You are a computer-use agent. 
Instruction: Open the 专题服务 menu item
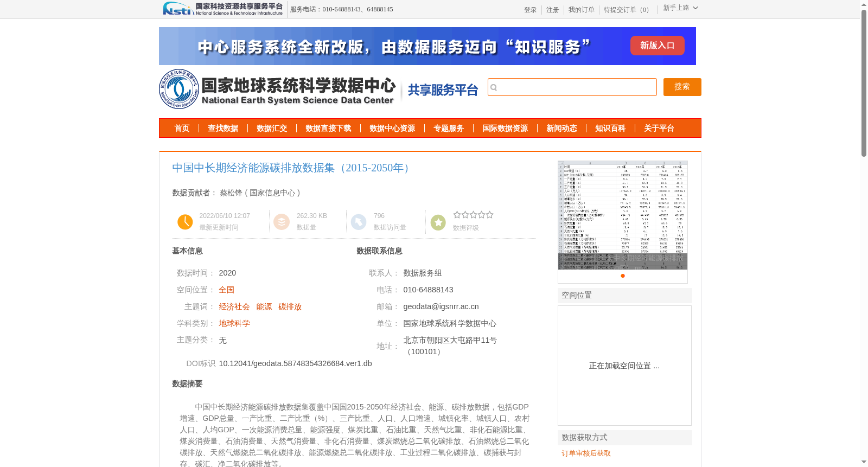(449, 129)
